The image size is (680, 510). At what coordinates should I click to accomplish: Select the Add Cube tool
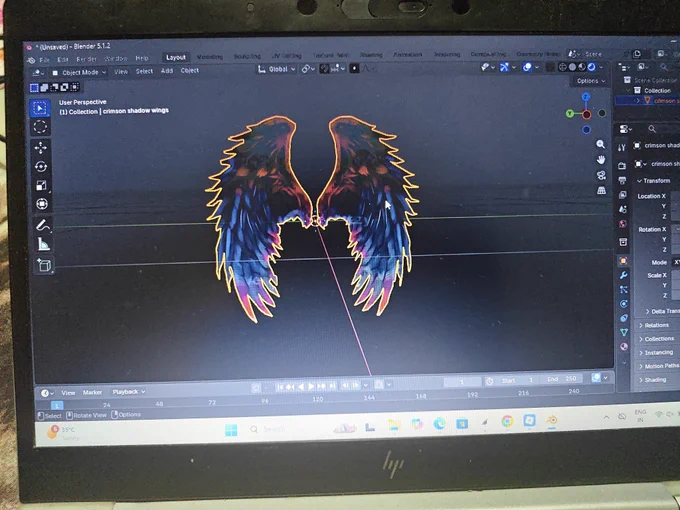pyautogui.click(x=44, y=265)
